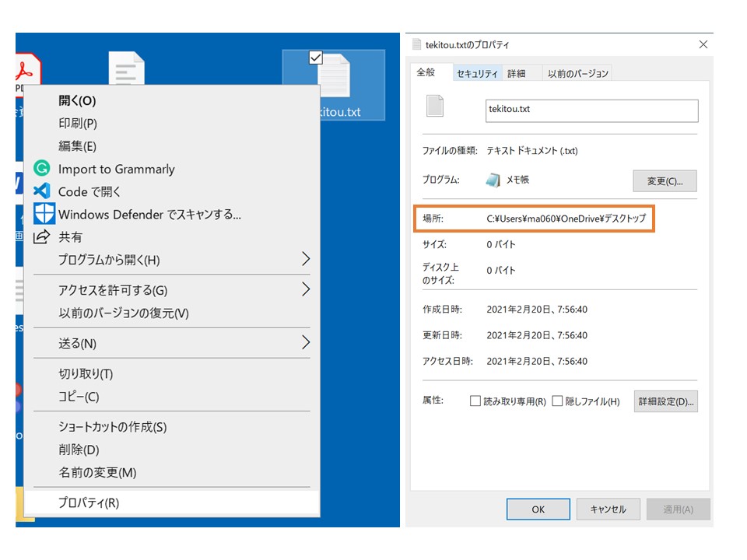Viewport: 747px width, 560px height.
Task: Enable the 読み取り専用 read-only checkbox
Action: click(475, 401)
